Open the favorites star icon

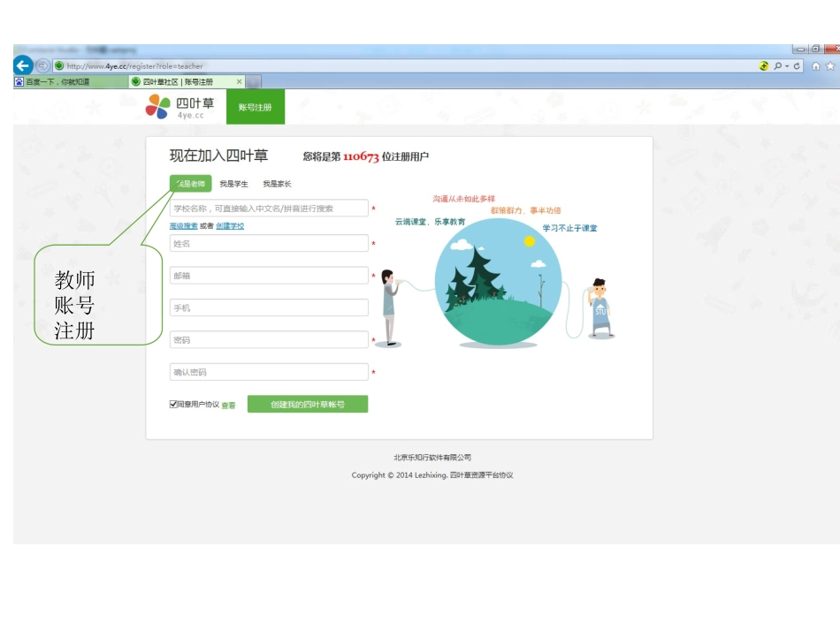click(x=830, y=66)
